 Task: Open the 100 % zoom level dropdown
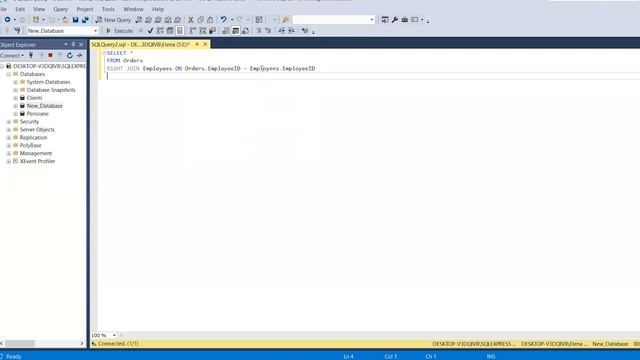click(x=114, y=335)
